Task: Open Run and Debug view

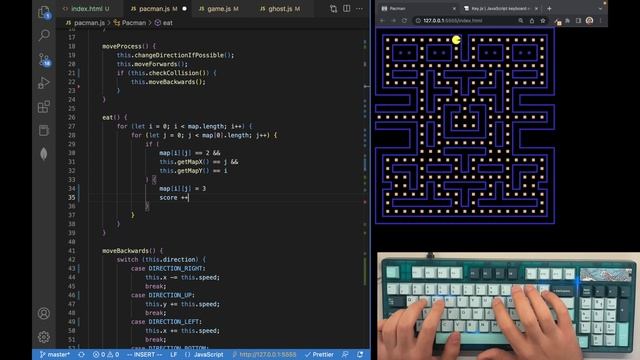Action: coord(44,83)
